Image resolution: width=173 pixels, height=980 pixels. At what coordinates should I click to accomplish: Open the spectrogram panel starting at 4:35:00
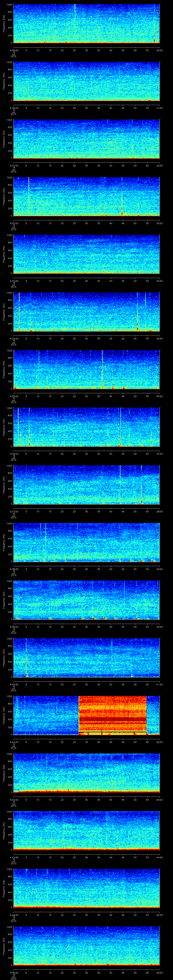point(86,370)
